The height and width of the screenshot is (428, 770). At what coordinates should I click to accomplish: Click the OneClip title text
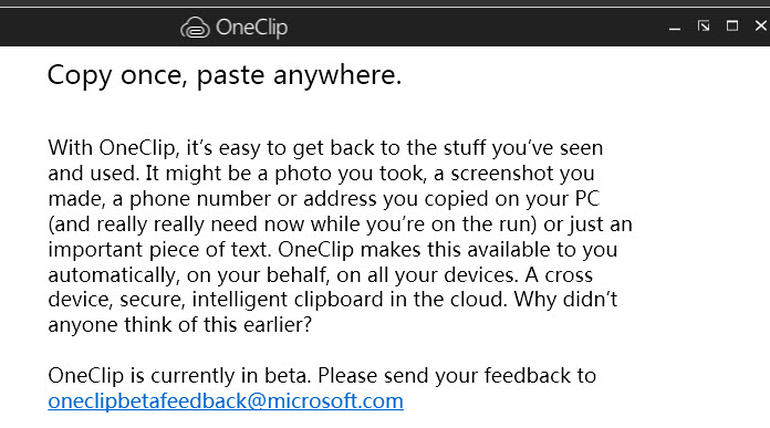251,28
